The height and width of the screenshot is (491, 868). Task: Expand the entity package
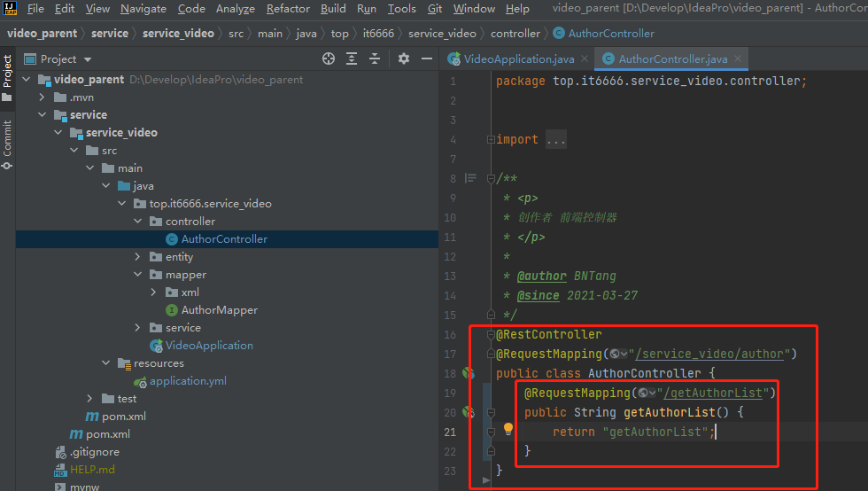138,257
